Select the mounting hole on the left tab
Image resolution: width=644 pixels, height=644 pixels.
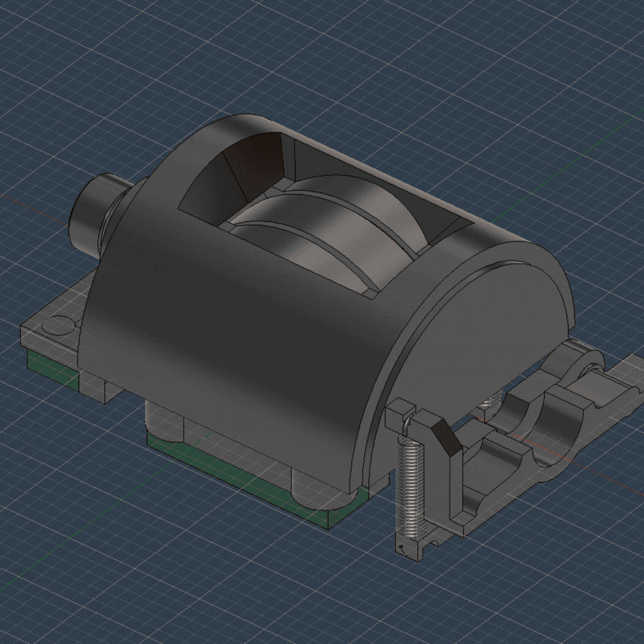[57, 324]
